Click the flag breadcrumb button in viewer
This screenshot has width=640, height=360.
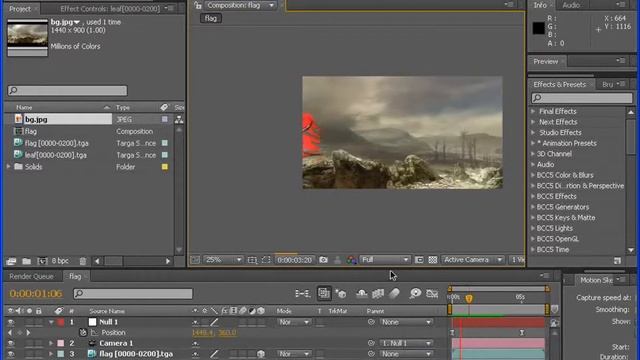[211, 18]
